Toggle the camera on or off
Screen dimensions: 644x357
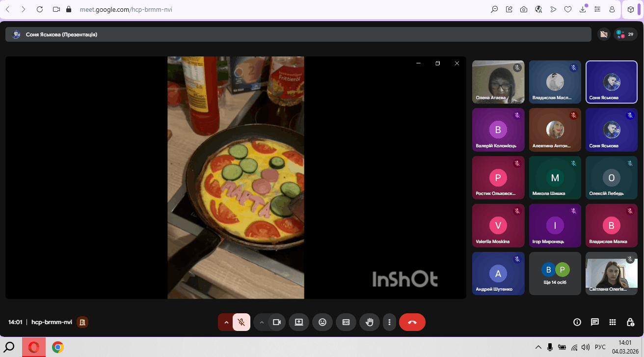point(277,322)
